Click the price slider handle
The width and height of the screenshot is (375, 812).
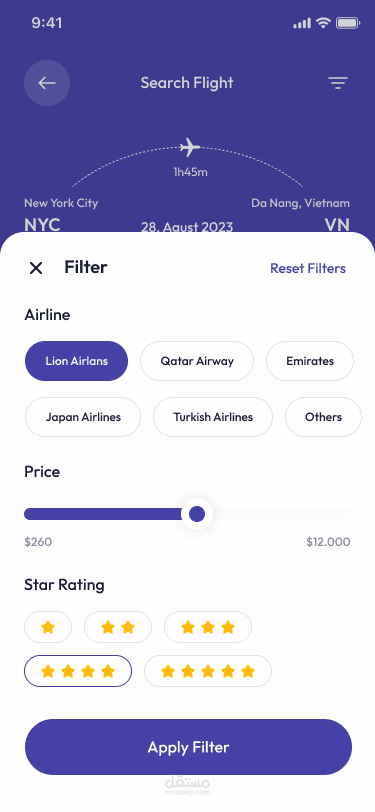pos(197,514)
